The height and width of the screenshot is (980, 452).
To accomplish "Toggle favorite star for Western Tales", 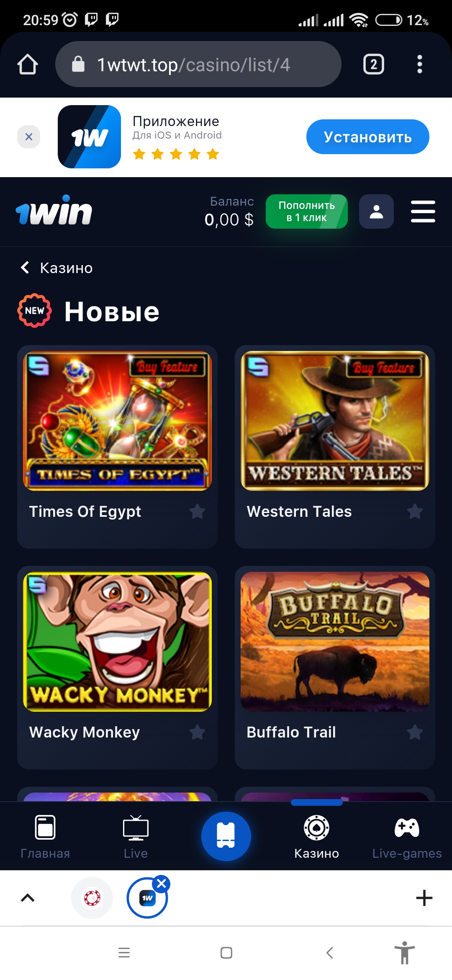I will (415, 511).
